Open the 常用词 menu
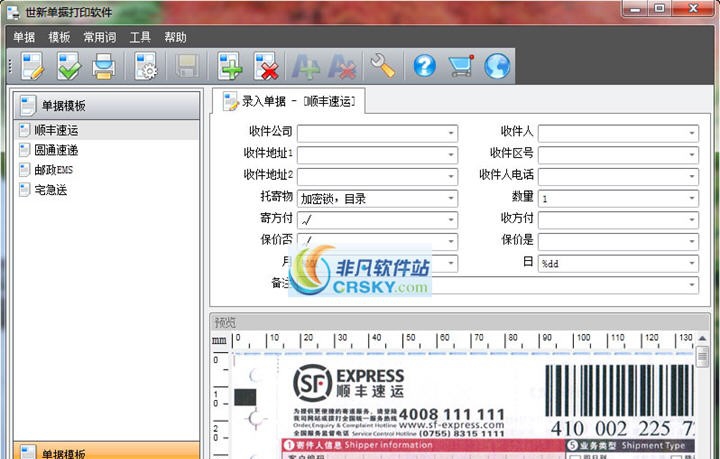The image size is (720, 459). point(100,37)
